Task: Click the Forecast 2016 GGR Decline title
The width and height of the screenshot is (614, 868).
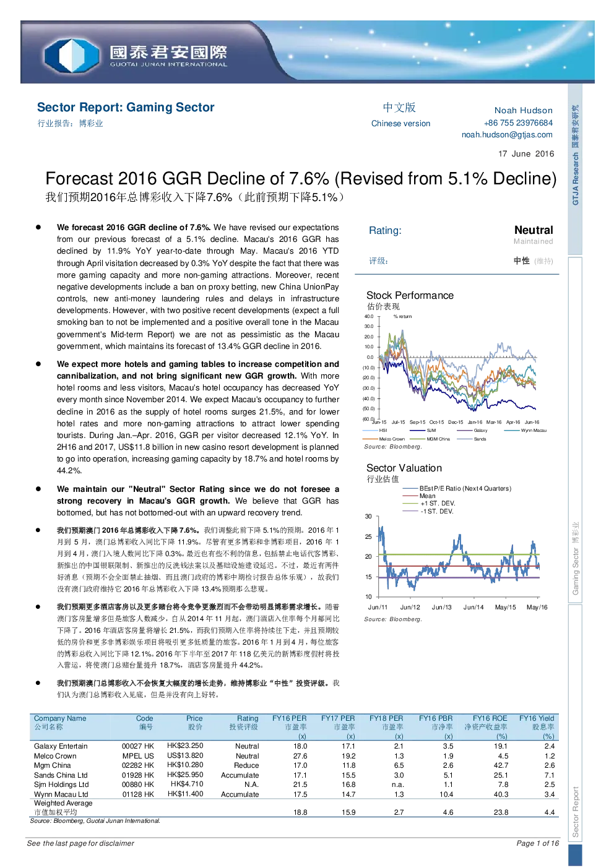Action: [x=301, y=178]
